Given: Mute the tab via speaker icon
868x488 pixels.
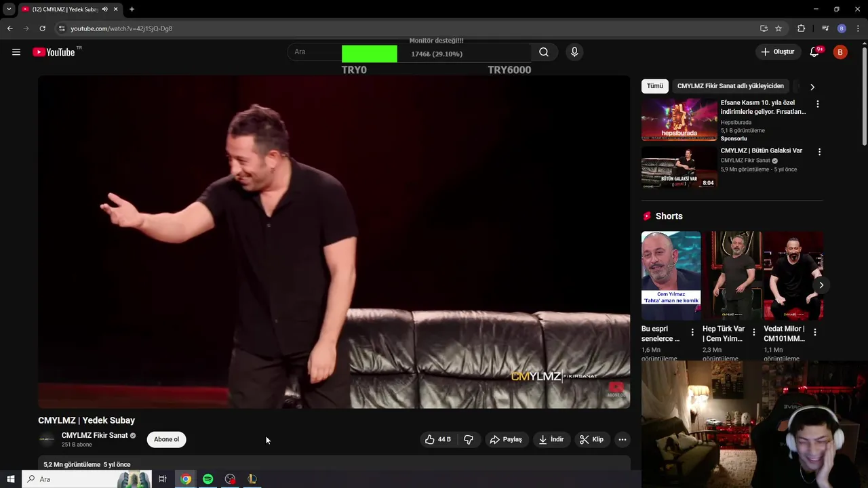Looking at the screenshot, I should point(104,9).
